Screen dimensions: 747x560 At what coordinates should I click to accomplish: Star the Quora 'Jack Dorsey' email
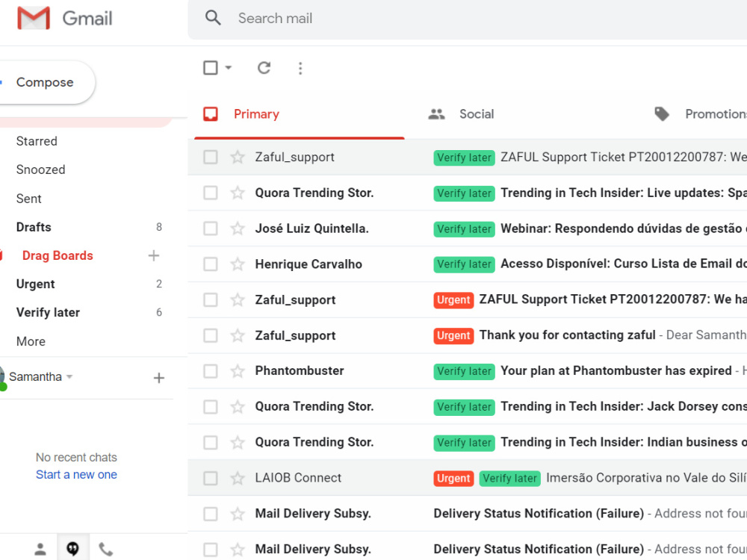coord(238,407)
